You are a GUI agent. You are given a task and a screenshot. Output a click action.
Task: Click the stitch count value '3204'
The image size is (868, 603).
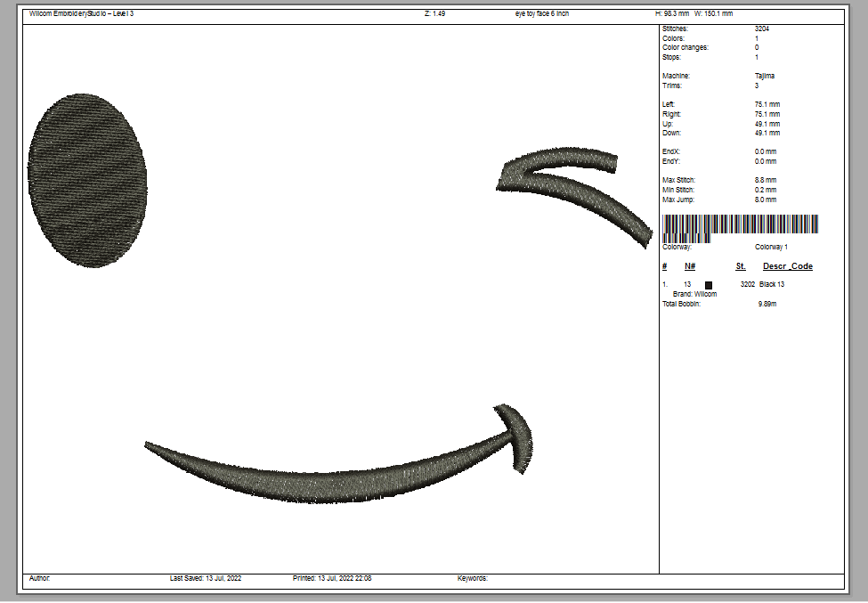coord(762,29)
